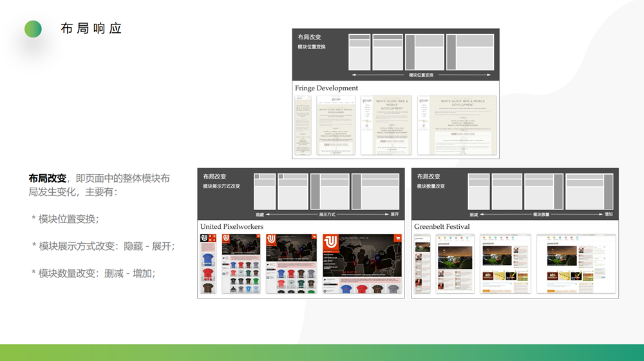
Task: Click the Fringe Development heading
Action: [327, 88]
